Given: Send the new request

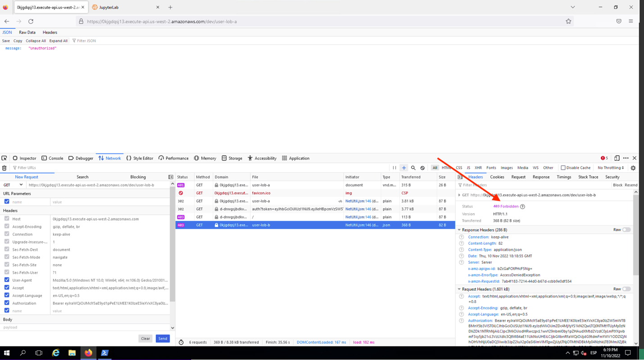Looking at the screenshot, I should (163, 338).
